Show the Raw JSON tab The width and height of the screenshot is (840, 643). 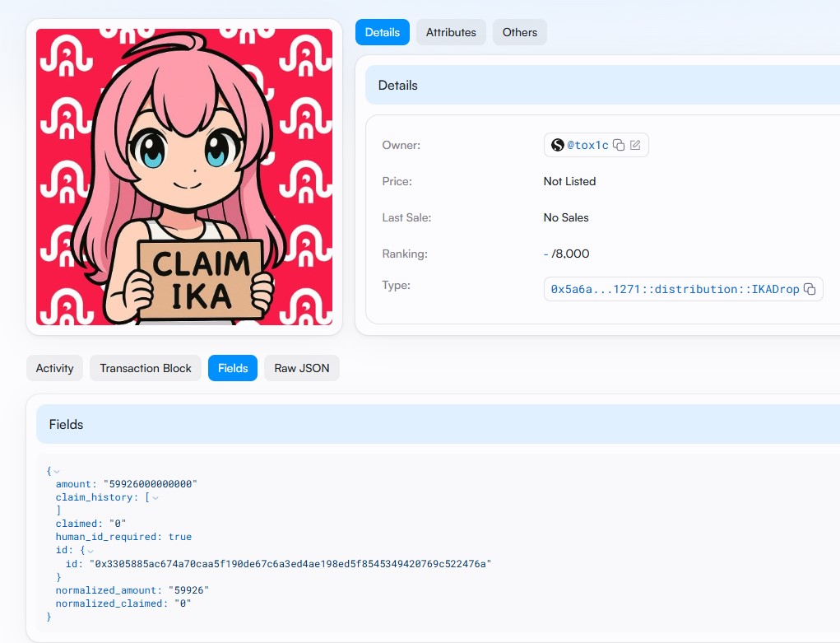click(302, 368)
